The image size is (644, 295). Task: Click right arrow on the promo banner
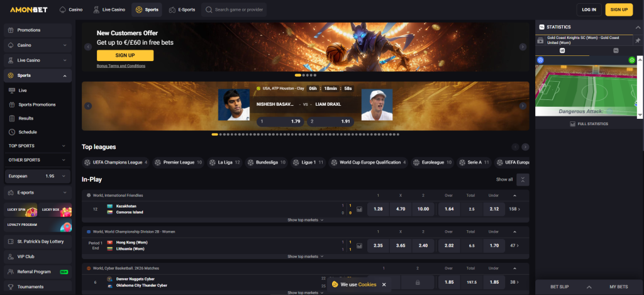[x=523, y=47]
